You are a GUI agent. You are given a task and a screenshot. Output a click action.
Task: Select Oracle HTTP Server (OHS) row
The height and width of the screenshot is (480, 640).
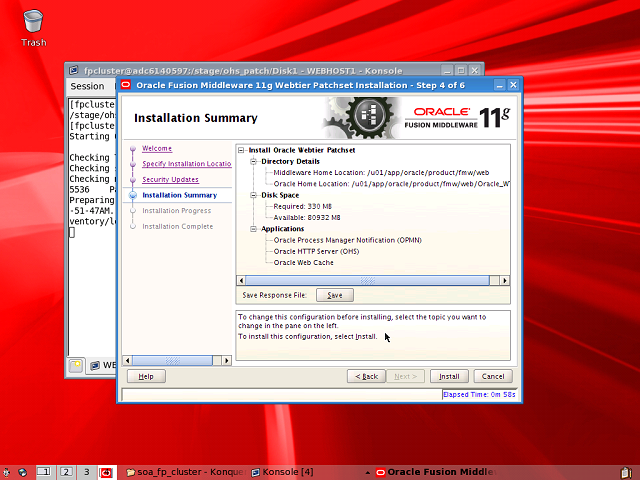point(316,251)
